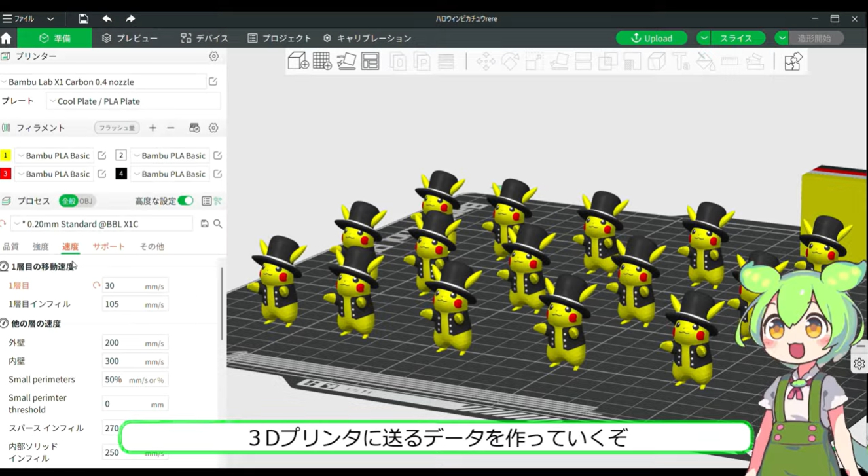The image size is (868, 476).
Task: Open filament 3 Bambu PLA Basic dropdown
Action: [54, 174]
